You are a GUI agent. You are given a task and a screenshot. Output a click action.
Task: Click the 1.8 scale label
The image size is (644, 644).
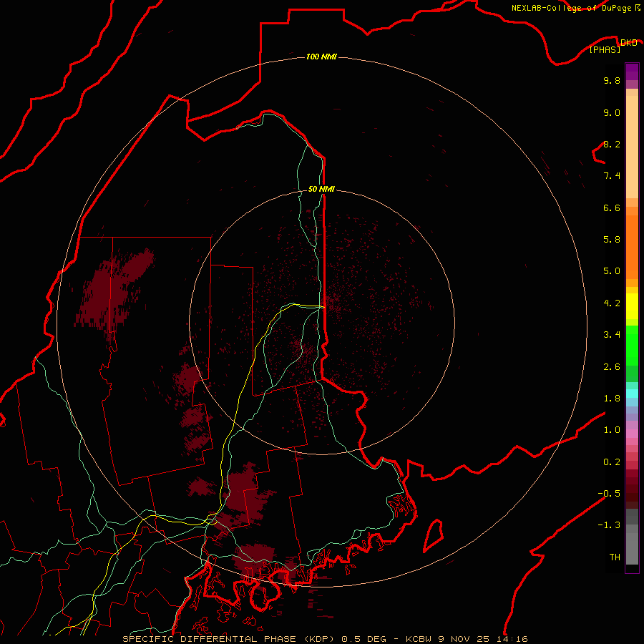pos(612,399)
